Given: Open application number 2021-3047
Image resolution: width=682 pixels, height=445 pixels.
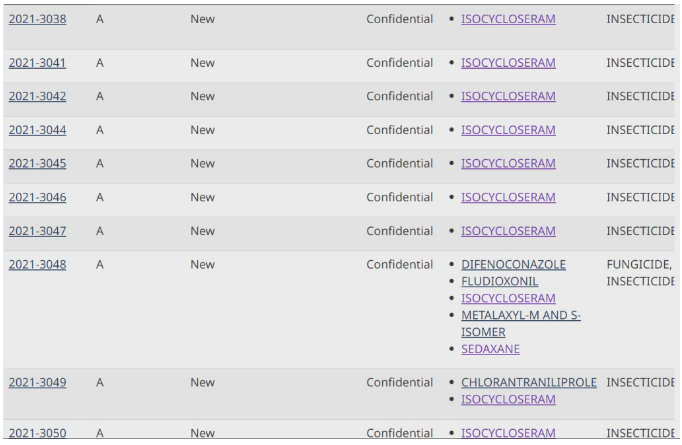Looking at the screenshot, I should [x=37, y=231].
